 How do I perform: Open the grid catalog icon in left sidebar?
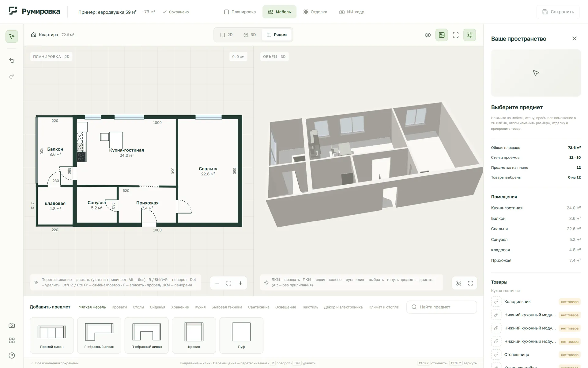[x=12, y=340]
